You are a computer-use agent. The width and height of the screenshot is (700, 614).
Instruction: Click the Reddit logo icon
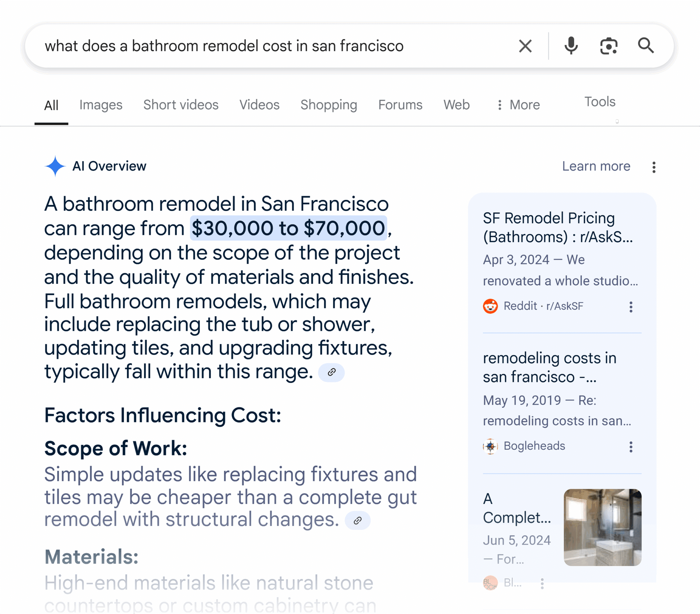[x=490, y=306]
